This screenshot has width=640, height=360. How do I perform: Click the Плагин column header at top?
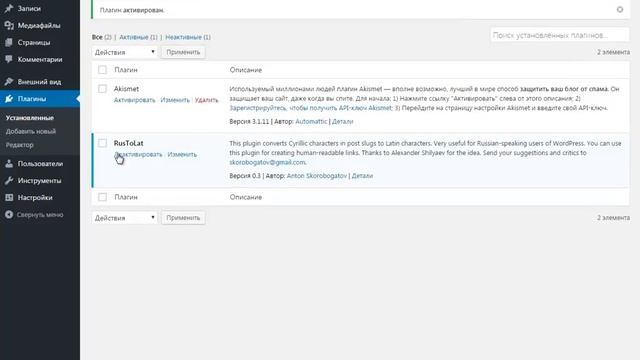[126, 70]
